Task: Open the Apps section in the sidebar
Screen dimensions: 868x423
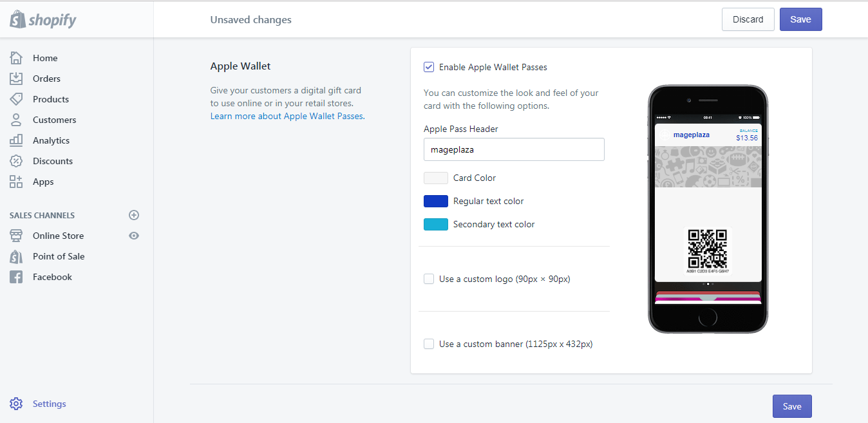Action: 43,182
